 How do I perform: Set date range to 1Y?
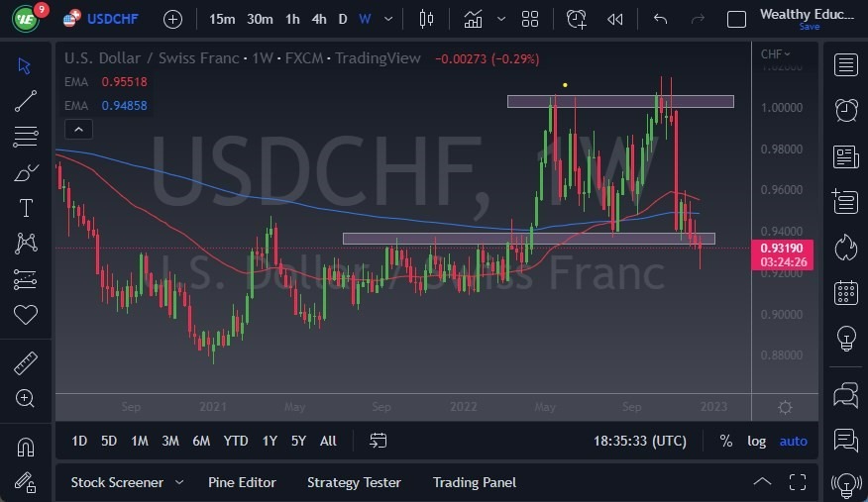270,441
